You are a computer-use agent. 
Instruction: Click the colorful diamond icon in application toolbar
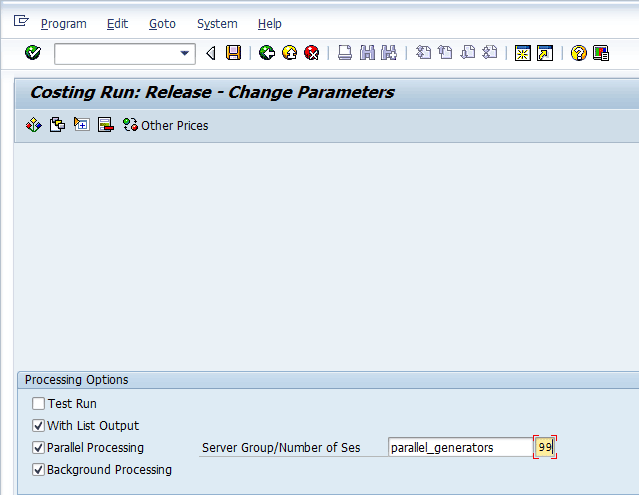click(34, 125)
